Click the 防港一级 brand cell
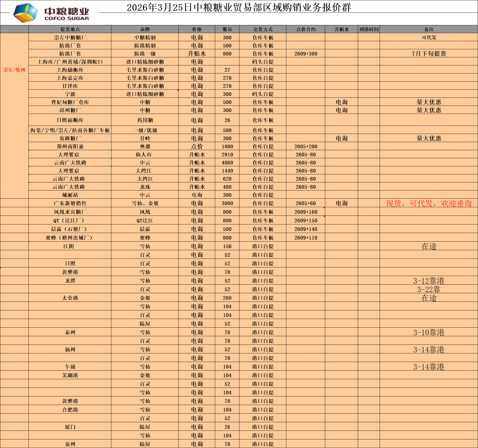478x448 pixels. [x=145, y=53]
